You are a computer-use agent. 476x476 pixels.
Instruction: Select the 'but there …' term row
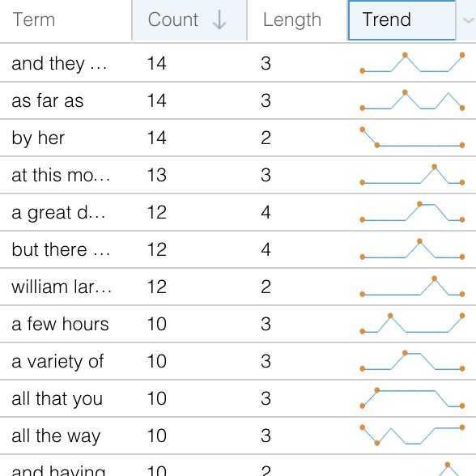coord(238,249)
